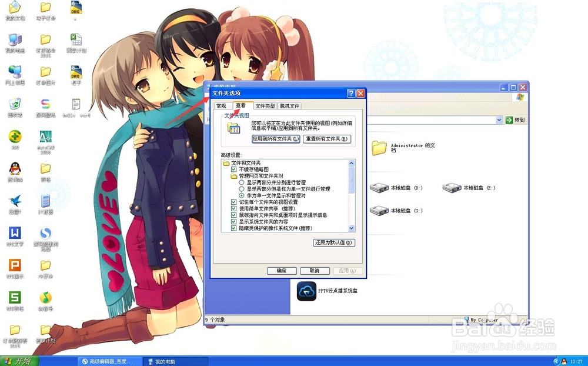Image resolution: width=588 pixels, height=366 pixels.
Task: Click the advanced settings list scrollbar thumb
Action: click(352, 179)
